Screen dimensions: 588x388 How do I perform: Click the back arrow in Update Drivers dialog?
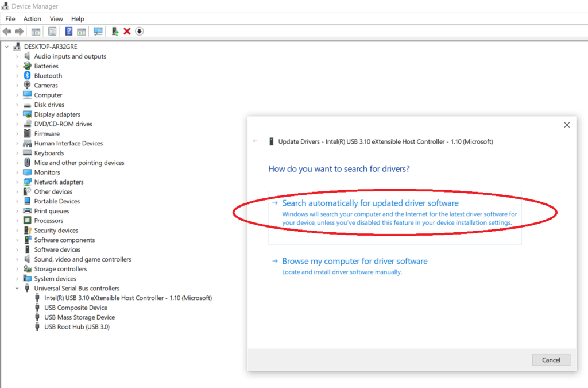[x=256, y=141]
